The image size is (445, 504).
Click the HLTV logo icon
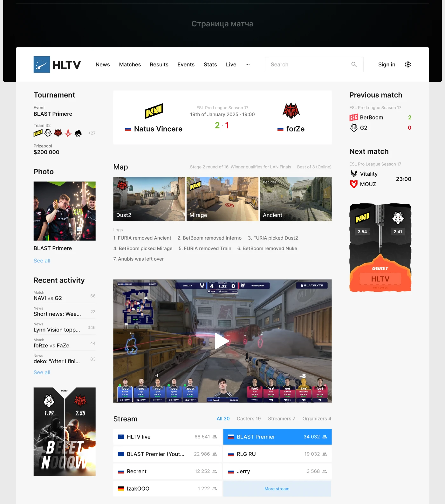coord(42,65)
